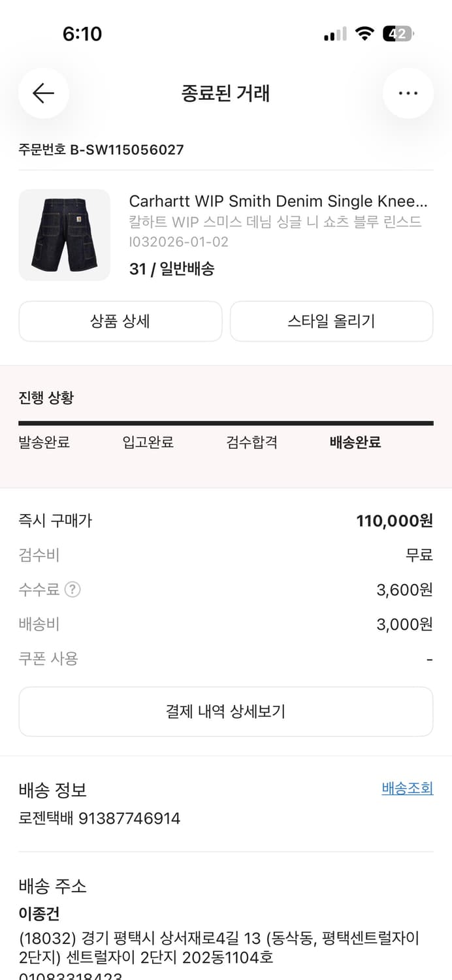This screenshot has height=980, width=452.
Task: Open the more options menu
Action: [x=408, y=93]
